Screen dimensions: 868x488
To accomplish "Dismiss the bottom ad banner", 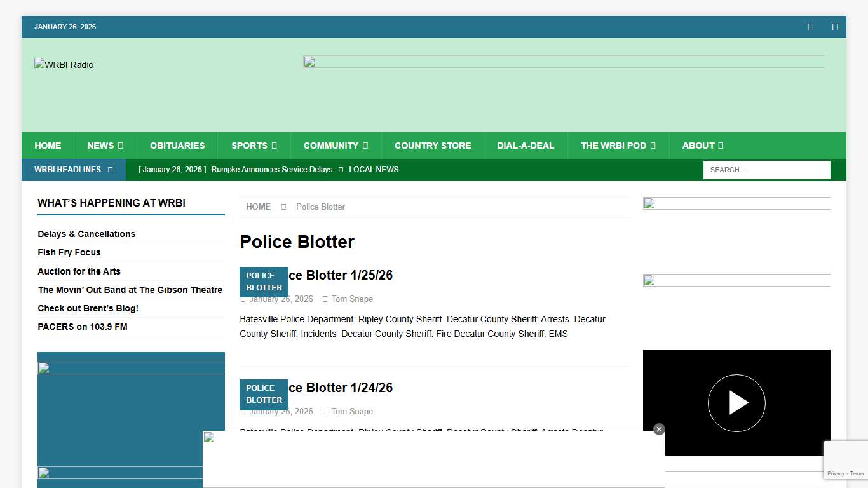I will (x=659, y=429).
